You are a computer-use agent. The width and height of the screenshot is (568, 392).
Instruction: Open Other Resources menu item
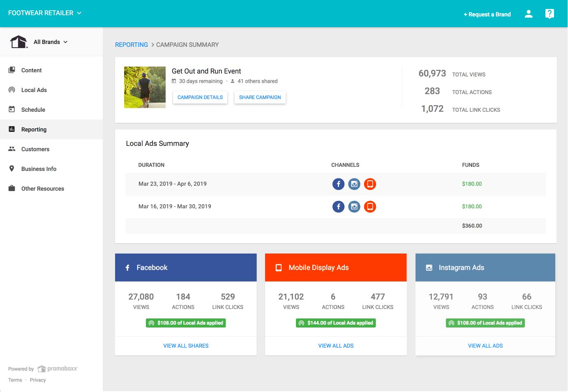(51, 189)
